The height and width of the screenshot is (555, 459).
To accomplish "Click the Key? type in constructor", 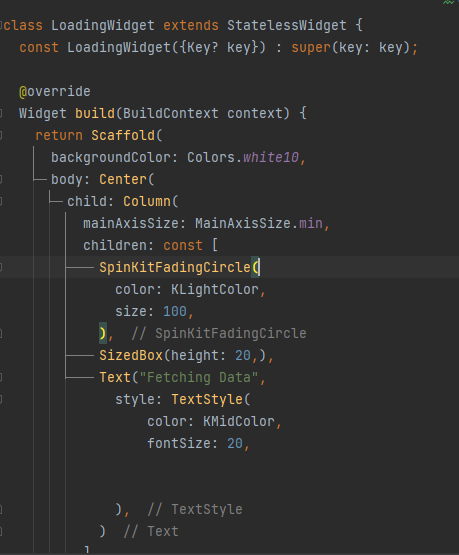I will [203, 47].
